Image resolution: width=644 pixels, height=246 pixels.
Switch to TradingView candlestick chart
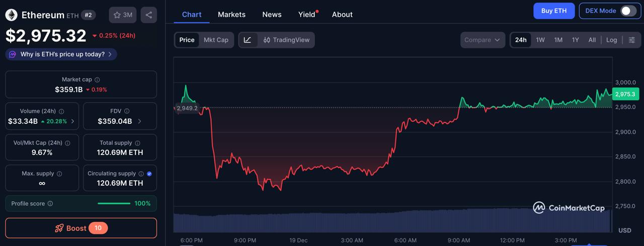286,40
